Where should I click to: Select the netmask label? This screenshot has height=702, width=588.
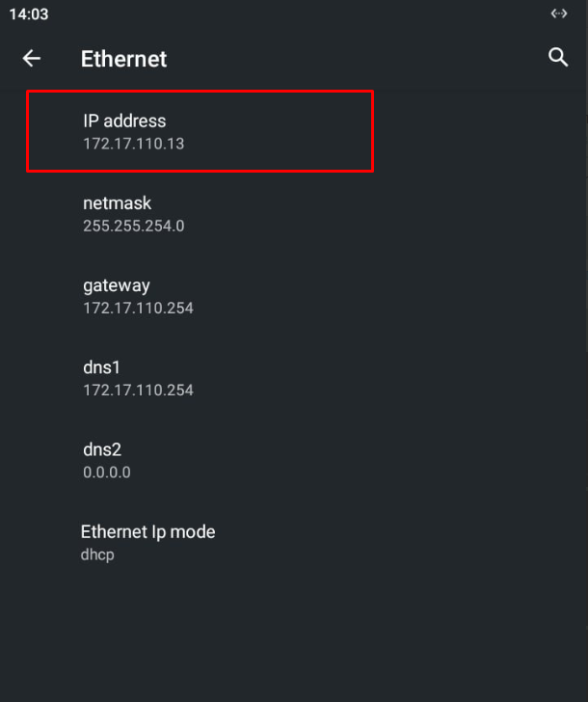pyautogui.click(x=118, y=202)
